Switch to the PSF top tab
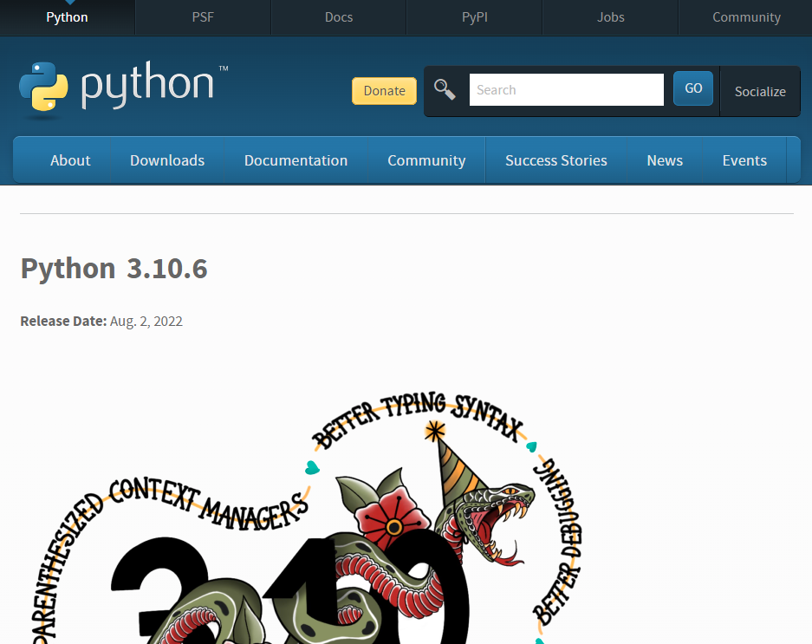The image size is (812, 644). tap(203, 17)
